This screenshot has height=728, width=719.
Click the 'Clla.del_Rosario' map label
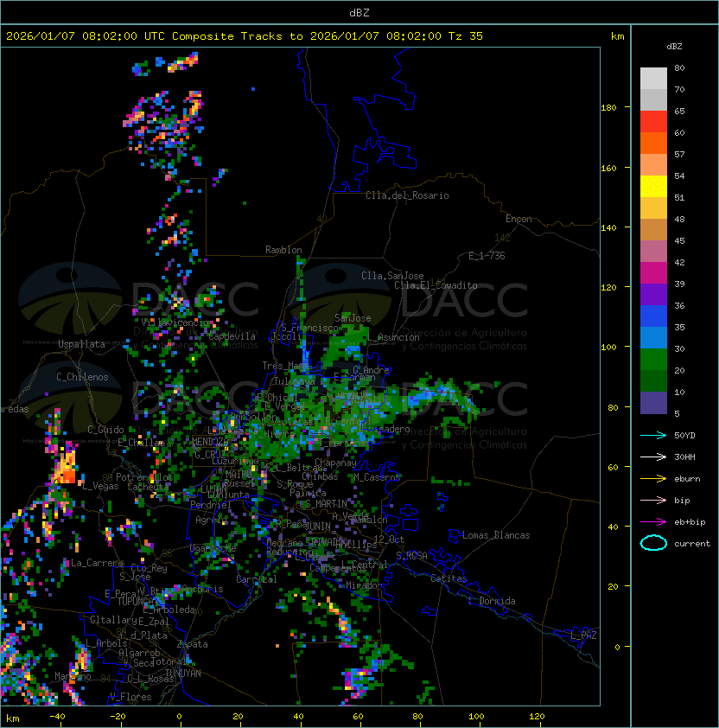tap(407, 195)
